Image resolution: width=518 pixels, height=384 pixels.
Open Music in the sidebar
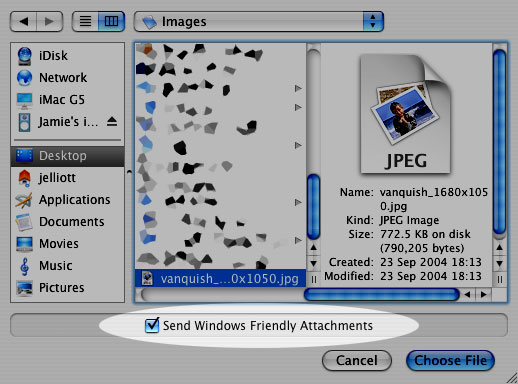[x=67, y=266]
